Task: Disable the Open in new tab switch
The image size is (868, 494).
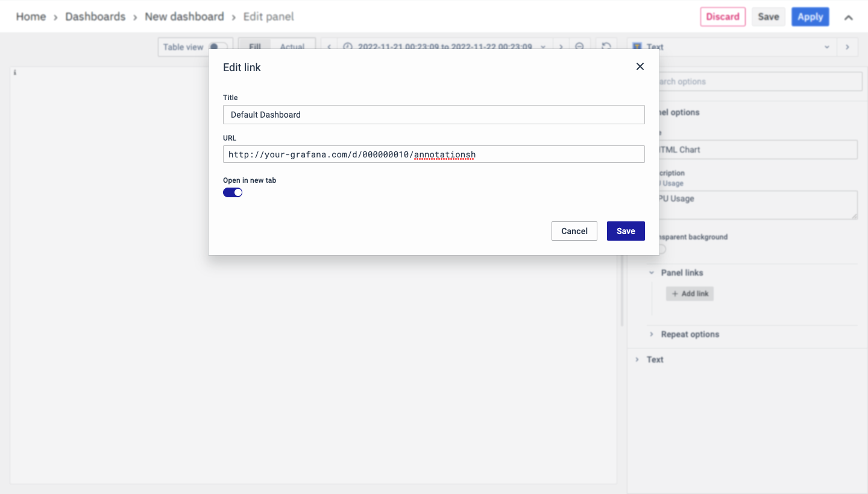Action: (233, 192)
